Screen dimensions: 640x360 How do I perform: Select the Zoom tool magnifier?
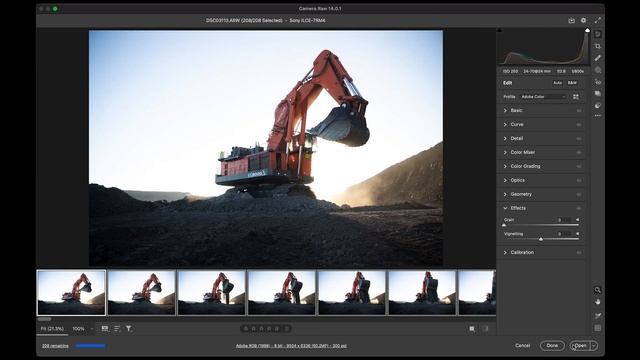pyautogui.click(x=598, y=290)
